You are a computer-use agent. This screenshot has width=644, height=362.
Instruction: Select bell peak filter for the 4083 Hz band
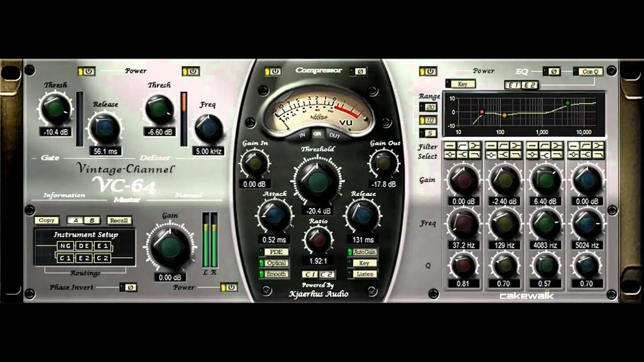[532, 154]
